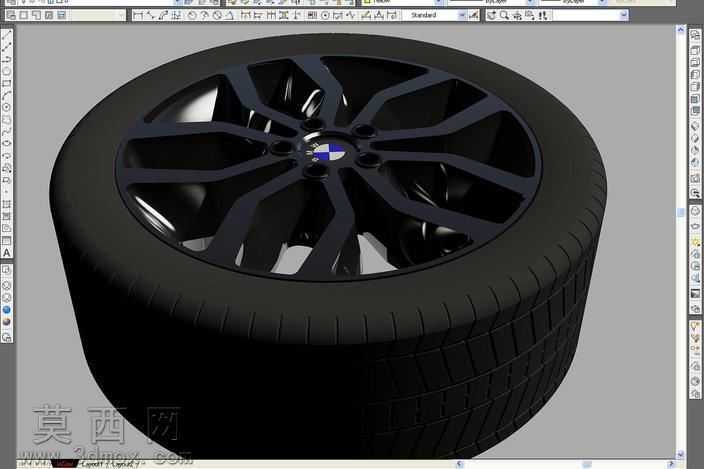
Task: Select the Rectangle draw tool
Action: (x=7, y=83)
